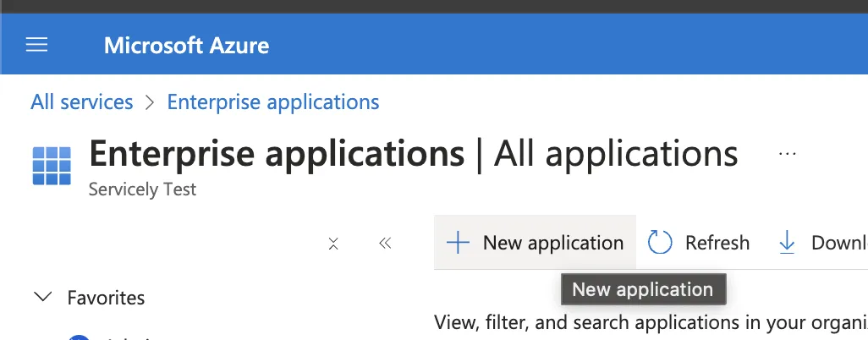This screenshot has height=340, width=868.
Task: Select the Favorites group label
Action: [106, 298]
